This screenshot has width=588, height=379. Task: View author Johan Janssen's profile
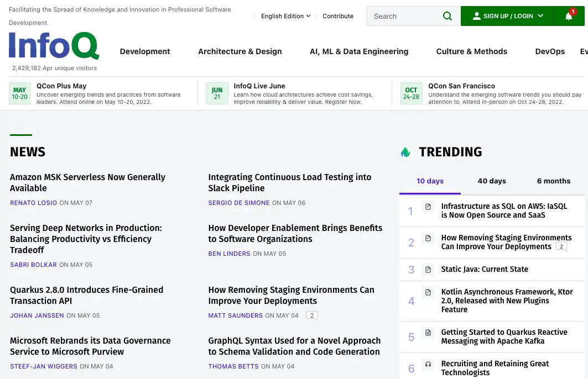click(x=37, y=315)
